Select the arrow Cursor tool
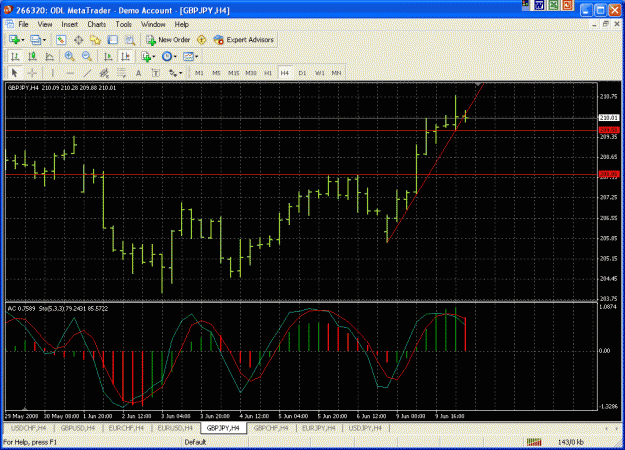Image resolution: width=625 pixels, height=450 pixels. (15, 73)
